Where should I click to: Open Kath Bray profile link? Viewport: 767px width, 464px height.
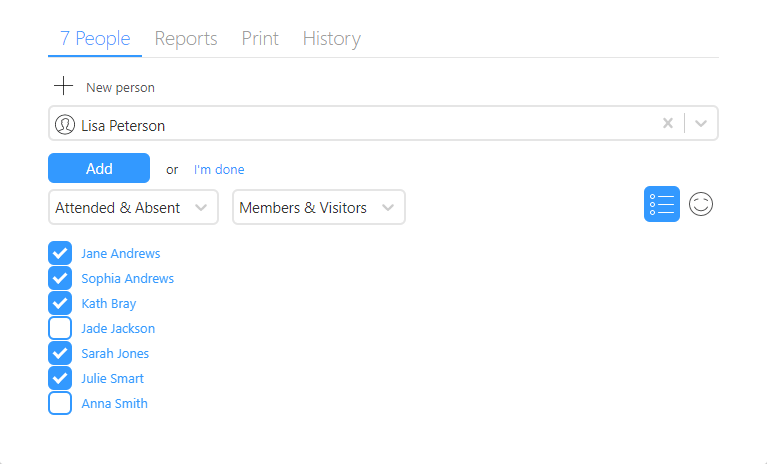[109, 304]
